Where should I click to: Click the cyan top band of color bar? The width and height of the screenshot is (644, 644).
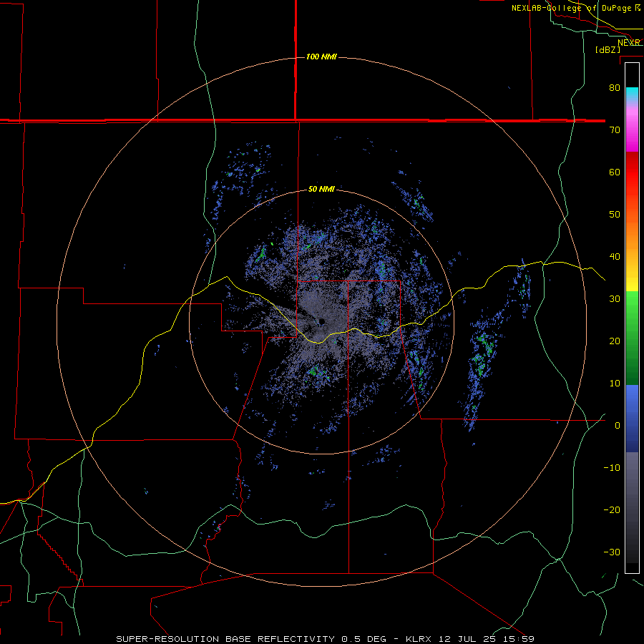coord(632,94)
